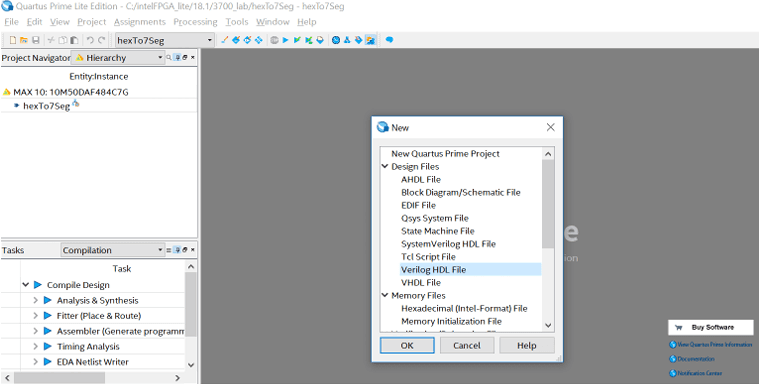Open the Edit menu
The height and width of the screenshot is (384, 759).
(34, 22)
